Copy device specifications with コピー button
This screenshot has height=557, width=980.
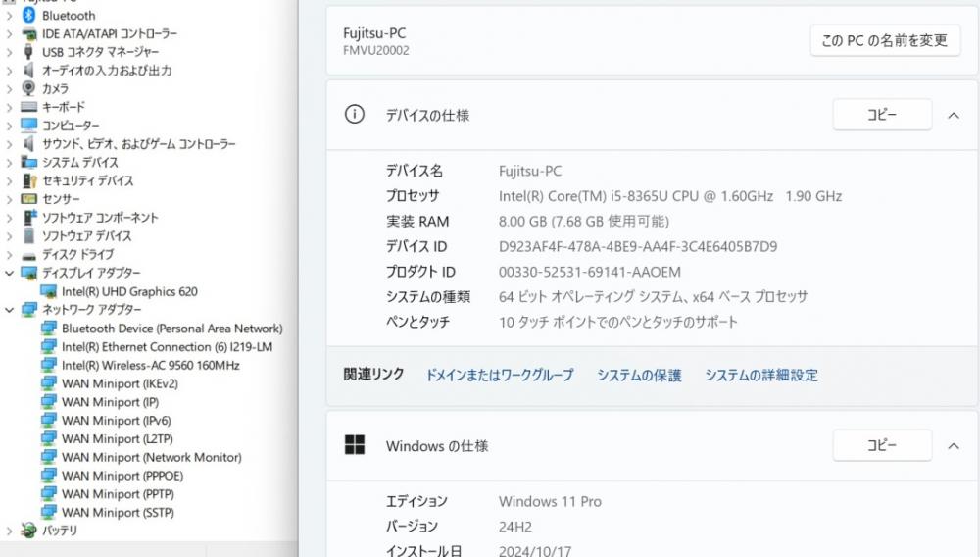pos(882,115)
